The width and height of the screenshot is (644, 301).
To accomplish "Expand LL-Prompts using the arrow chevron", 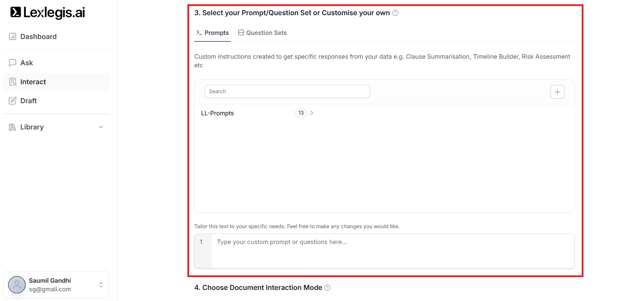I will click(312, 113).
